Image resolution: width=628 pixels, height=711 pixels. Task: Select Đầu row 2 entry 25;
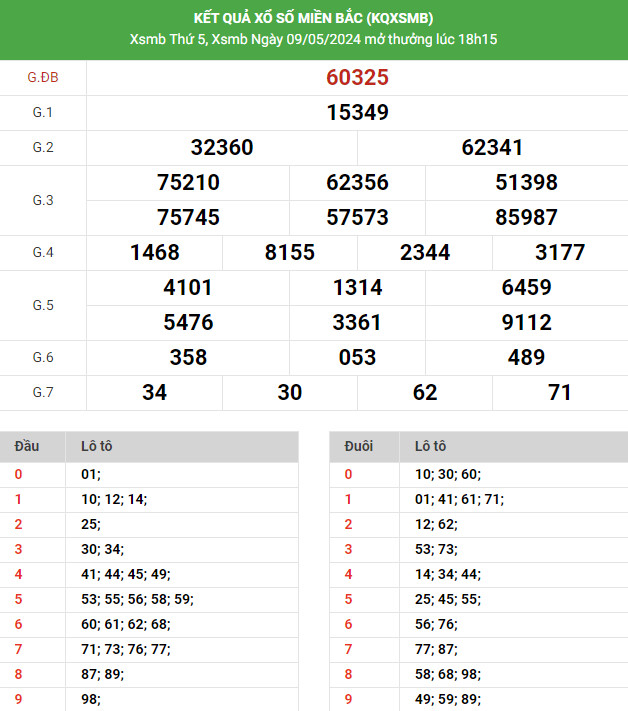[91, 524]
